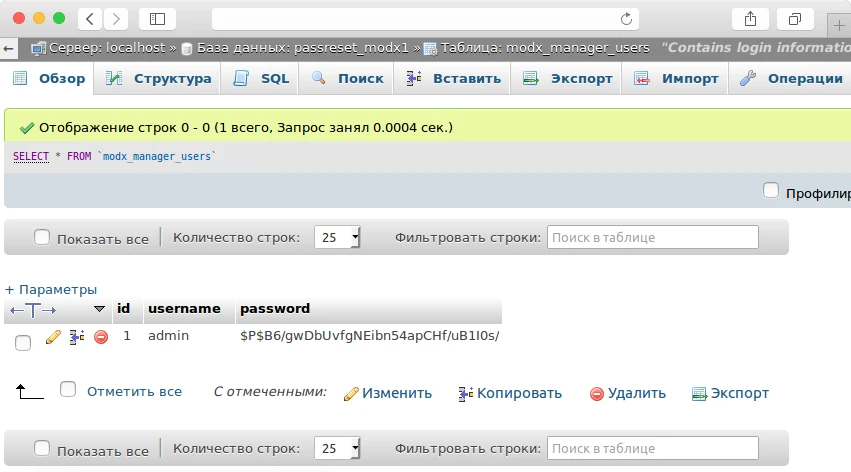Tick the admin row checkbox
Viewport: 851px width, 472px height.
(x=23, y=343)
